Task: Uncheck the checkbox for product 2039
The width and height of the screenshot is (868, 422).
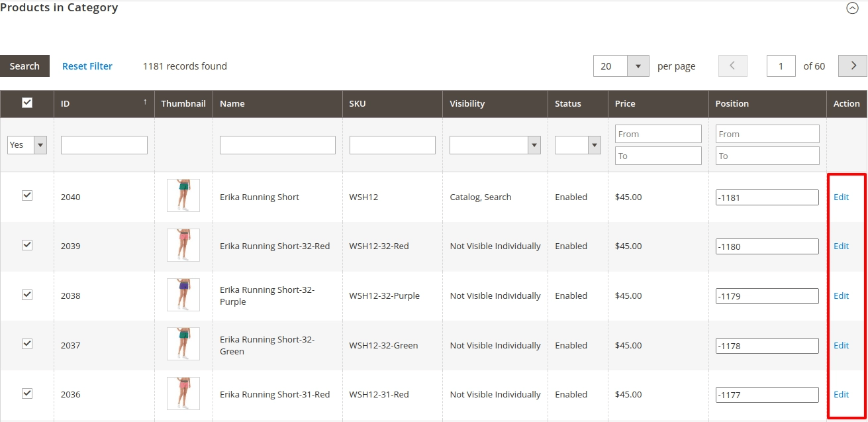Action: [x=27, y=245]
